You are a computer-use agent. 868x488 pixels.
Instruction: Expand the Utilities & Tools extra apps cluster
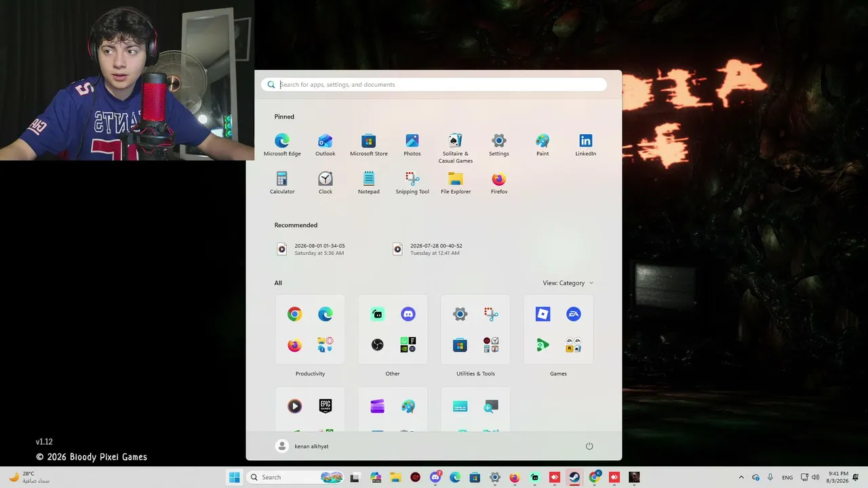491,345
